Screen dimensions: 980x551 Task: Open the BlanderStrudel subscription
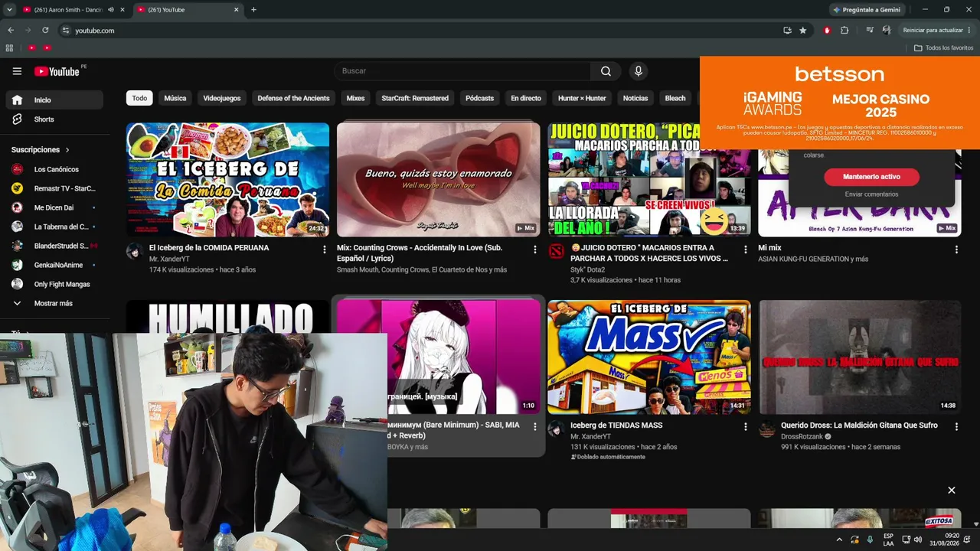click(54, 246)
